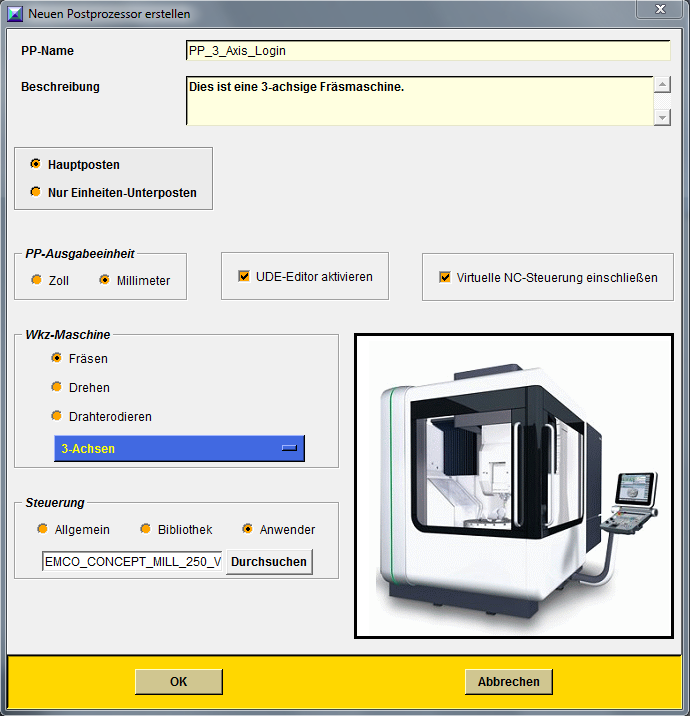Select the Hauptposten radio button
Image resolution: width=690 pixels, height=716 pixels.
35,163
